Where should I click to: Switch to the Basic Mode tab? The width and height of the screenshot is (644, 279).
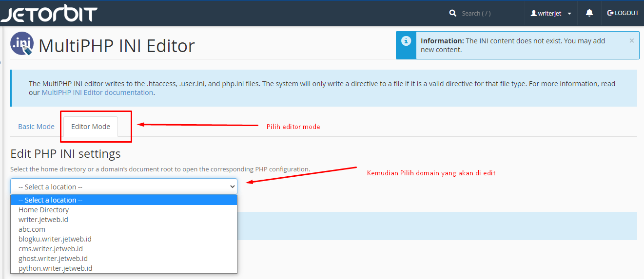(37, 127)
